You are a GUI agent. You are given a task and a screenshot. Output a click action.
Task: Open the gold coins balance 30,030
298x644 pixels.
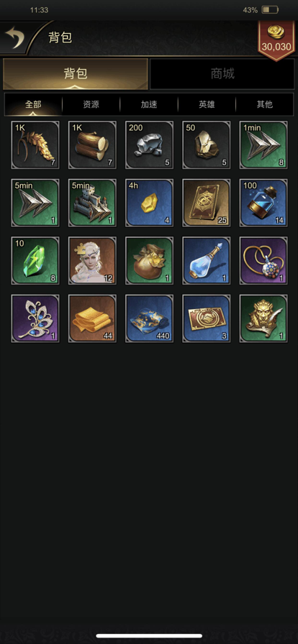[276, 40]
